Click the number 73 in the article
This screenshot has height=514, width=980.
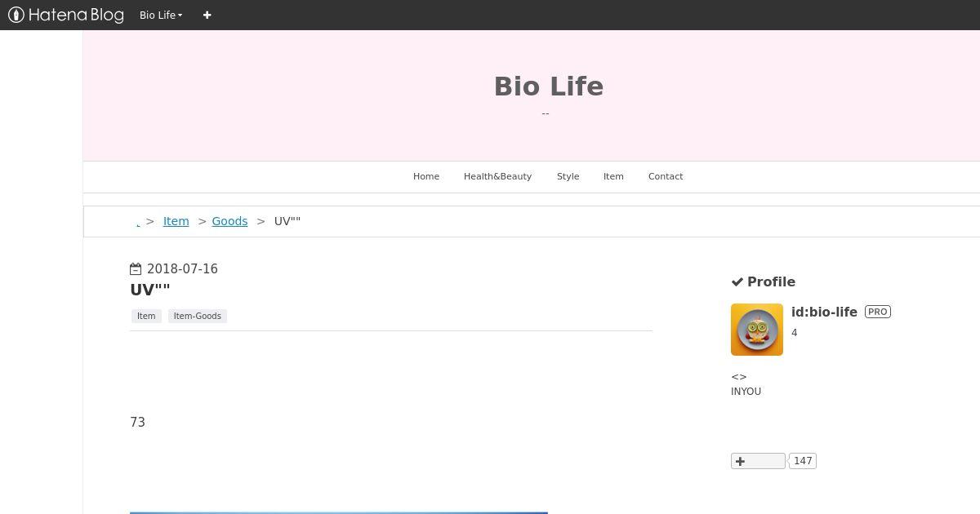pos(137,422)
